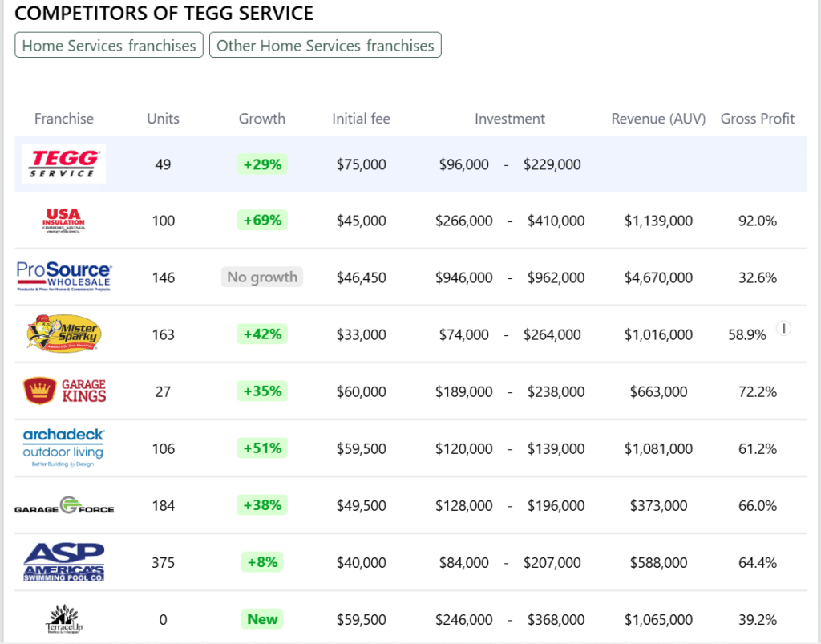This screenshot has width=821, height=644.
Task: Click the Gross Profit column header
Action: (757, 119)
